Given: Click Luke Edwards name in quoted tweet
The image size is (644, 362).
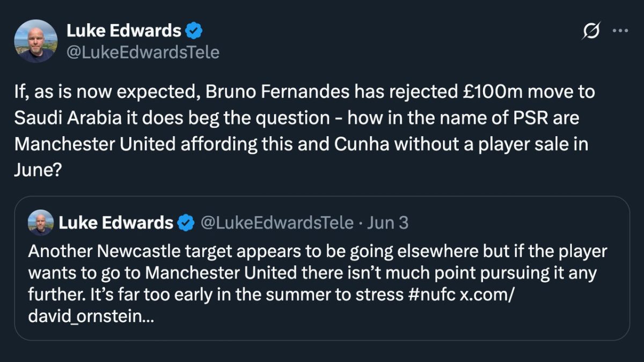Looking at the screenshot, I should (x=116, y=223).
